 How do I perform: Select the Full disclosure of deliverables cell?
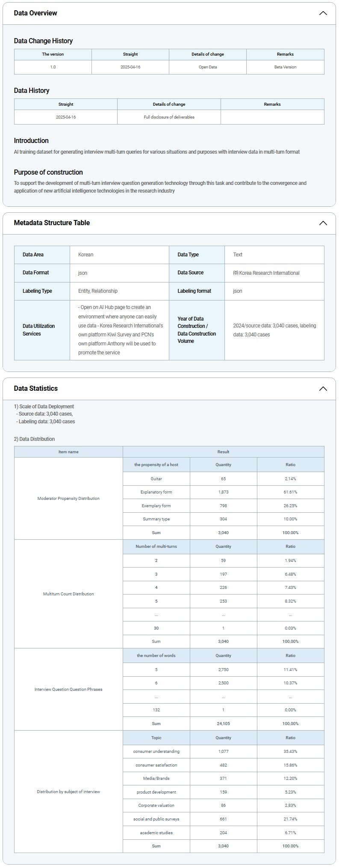pos(169,117)
